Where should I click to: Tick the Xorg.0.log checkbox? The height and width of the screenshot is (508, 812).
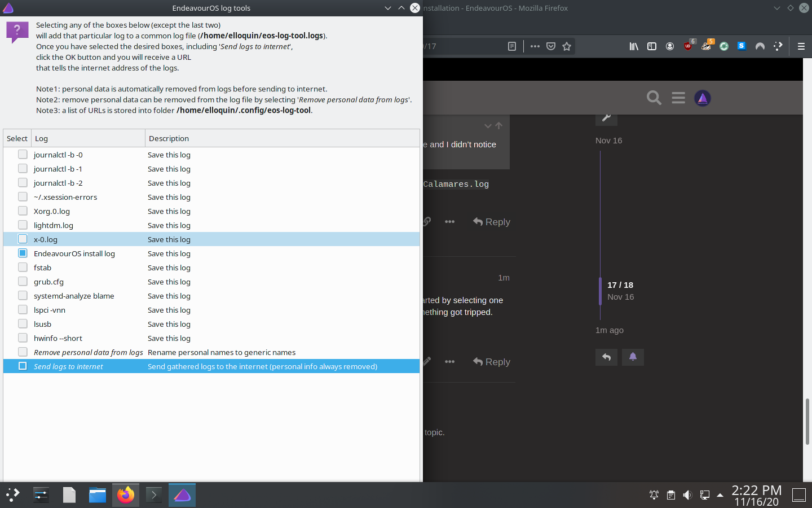tap(23, 211)
